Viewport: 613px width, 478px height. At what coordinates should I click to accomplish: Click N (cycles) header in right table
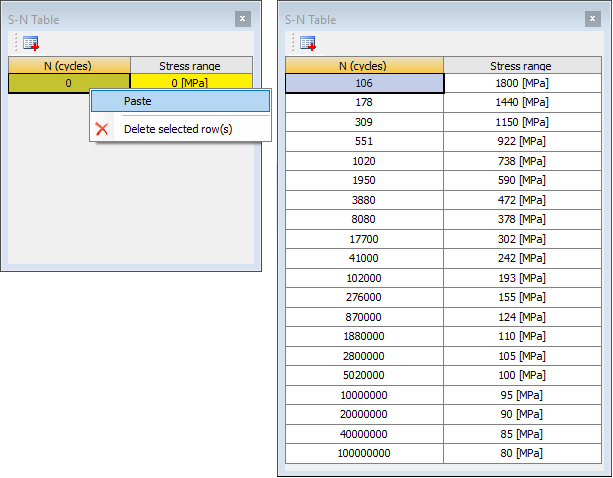coord(364,65)
